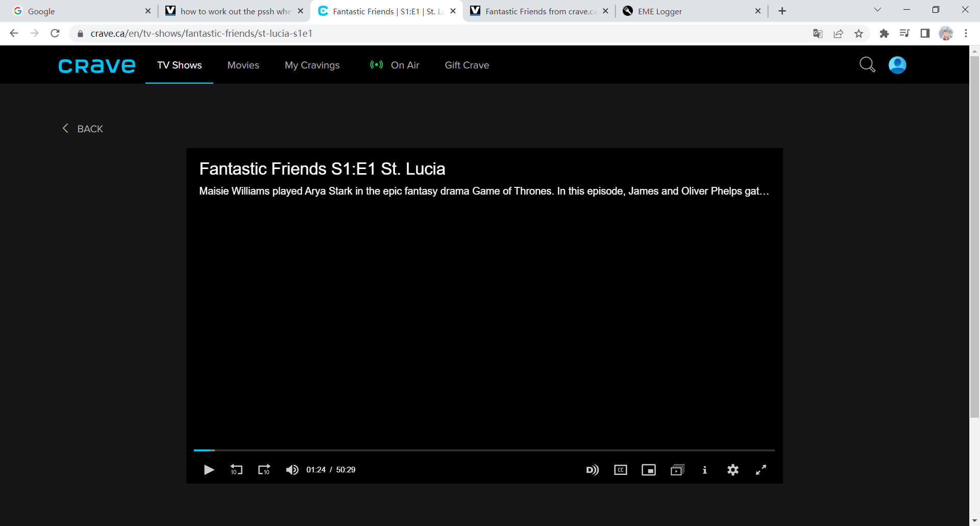The width and height of the screenshot is (980, 526).
Task: View site security lock info
Action: tap(80, 34)
